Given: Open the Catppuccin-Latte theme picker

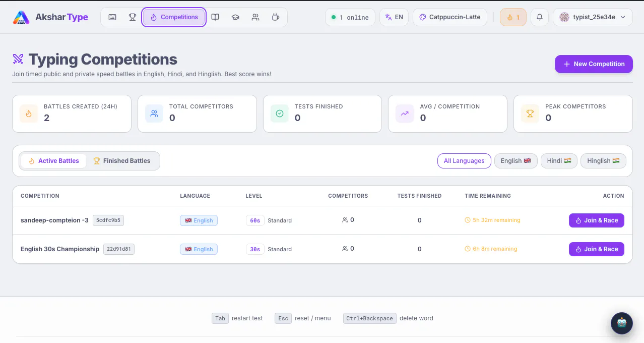Looking at the screenshot, I should [450, 17].
